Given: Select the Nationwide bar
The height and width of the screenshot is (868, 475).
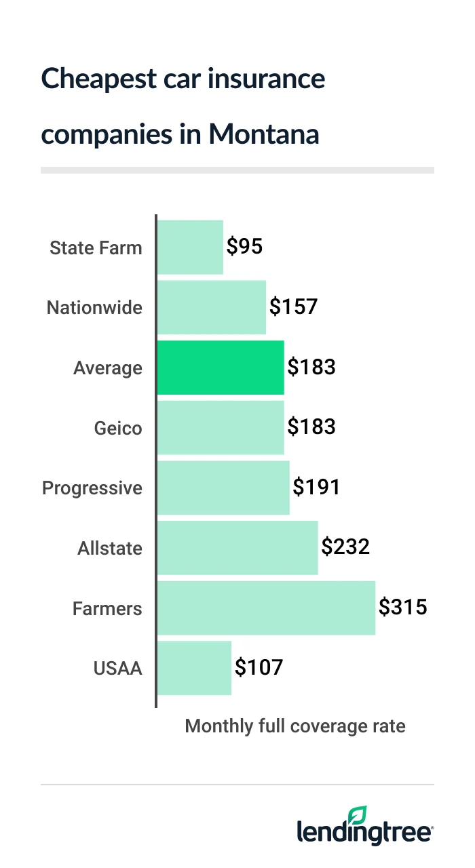Looking at the screenshot, I should pyautogui.click(x=212, y=307).
